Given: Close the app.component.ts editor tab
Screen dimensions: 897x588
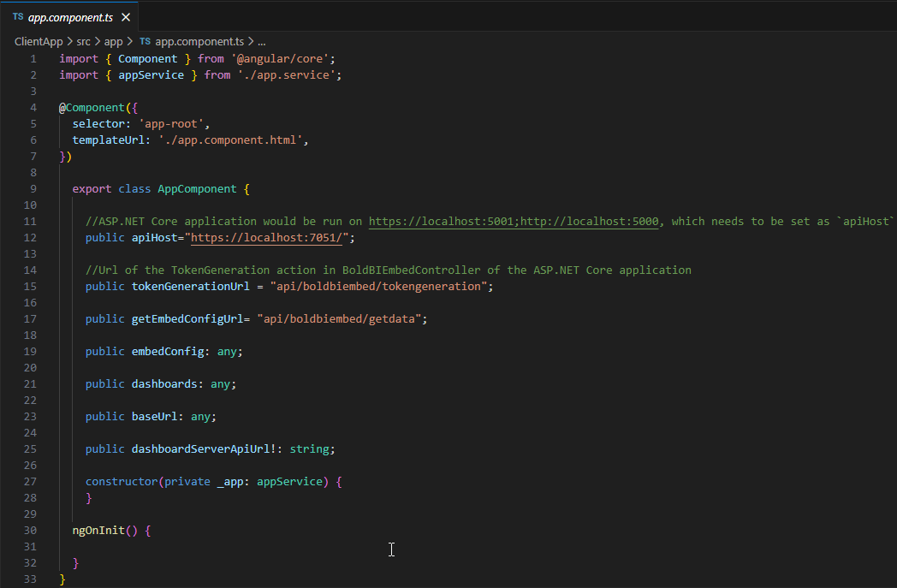Looking at the screenshot, I should pos(126,16).
